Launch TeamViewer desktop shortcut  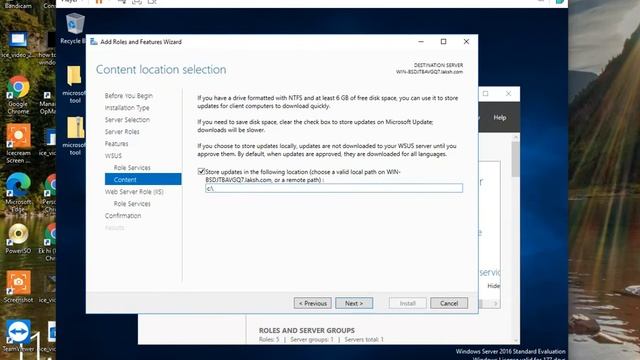click(18, 336)
